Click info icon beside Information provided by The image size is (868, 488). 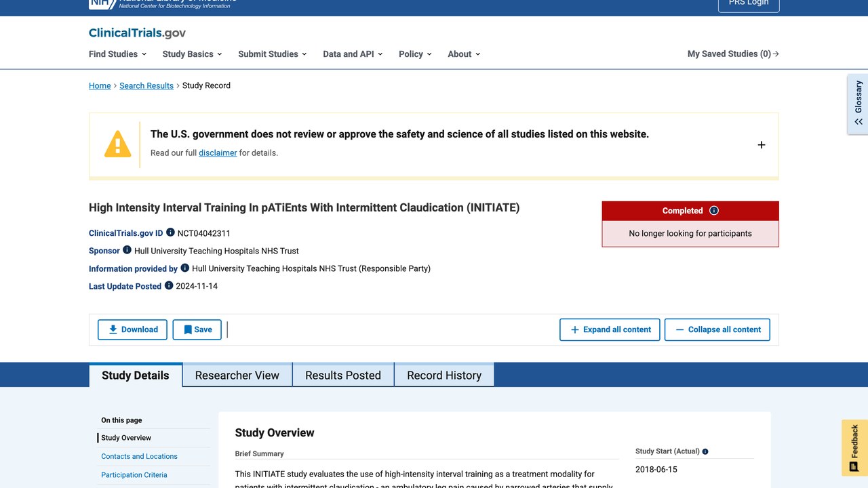pos(184,268)
